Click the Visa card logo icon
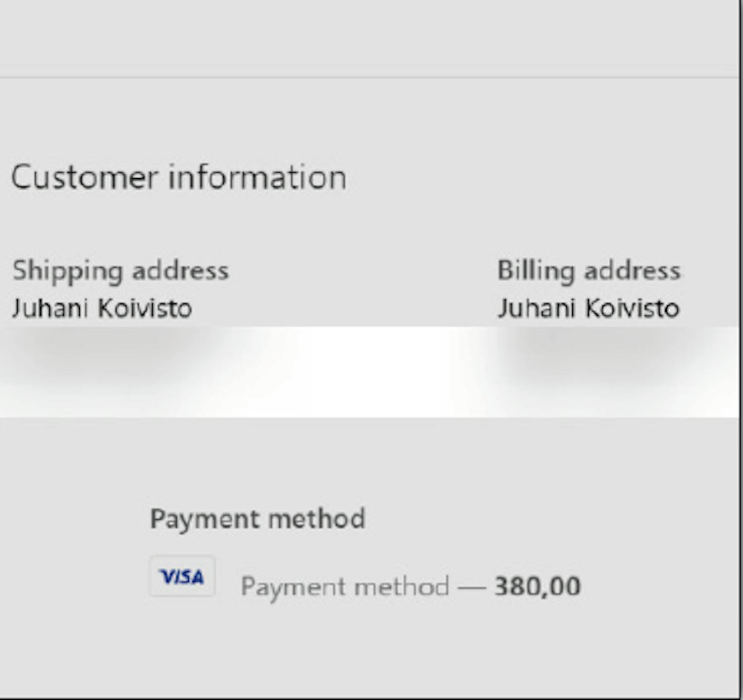Viewport: 743px width, 700px height. [x=182, y=576]
